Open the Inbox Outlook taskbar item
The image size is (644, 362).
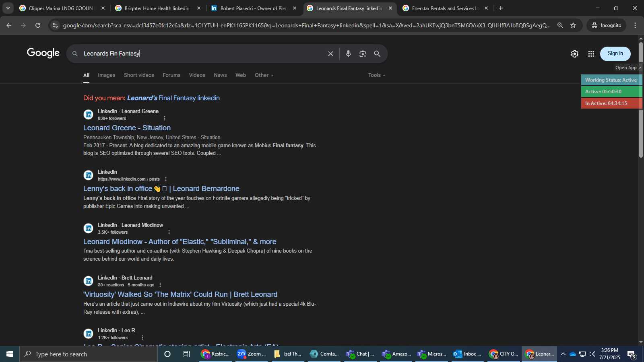pos(467,354)
